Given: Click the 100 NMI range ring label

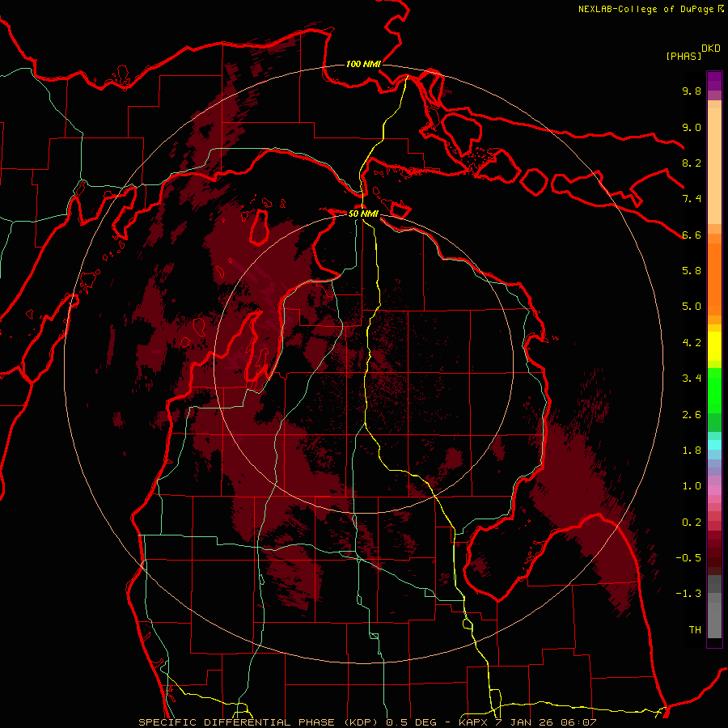Looking at the screenshot, I should (x=363, y=64).
